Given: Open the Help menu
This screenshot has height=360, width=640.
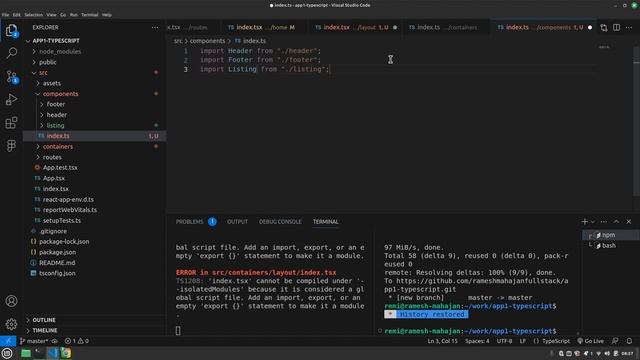Looking at the screenshot, I should 107,15.
